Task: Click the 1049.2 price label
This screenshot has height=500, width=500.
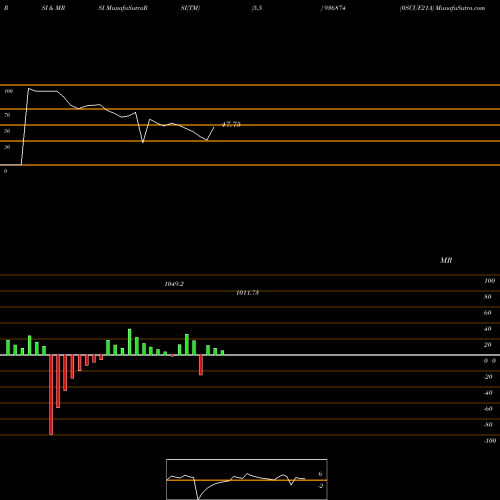Action: [174, 284]
